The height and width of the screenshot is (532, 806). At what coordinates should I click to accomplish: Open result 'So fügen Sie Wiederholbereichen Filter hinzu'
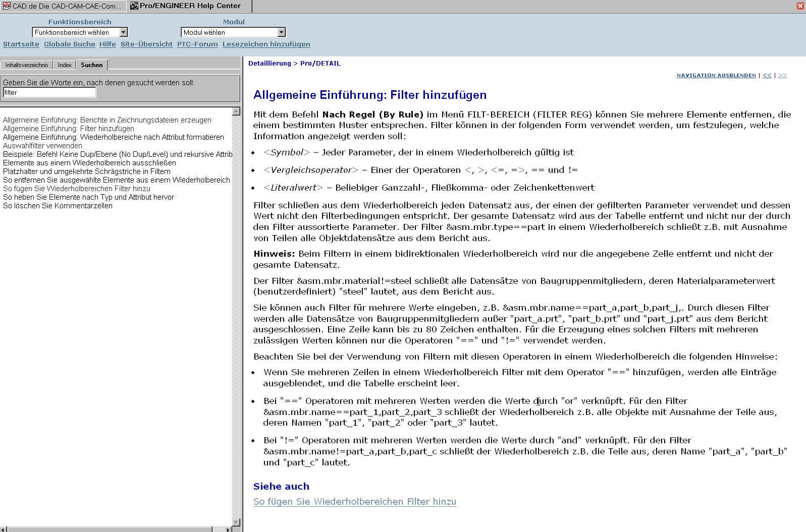(77, 189)
